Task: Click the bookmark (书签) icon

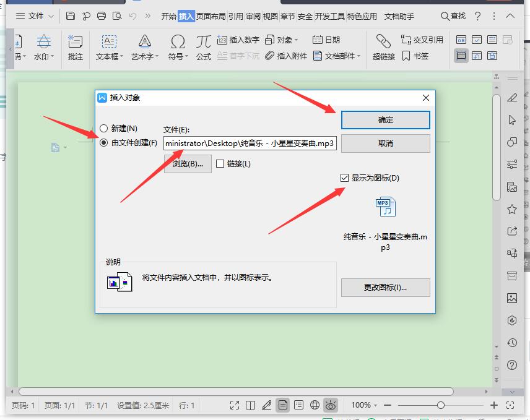Action: coord(406,56)
